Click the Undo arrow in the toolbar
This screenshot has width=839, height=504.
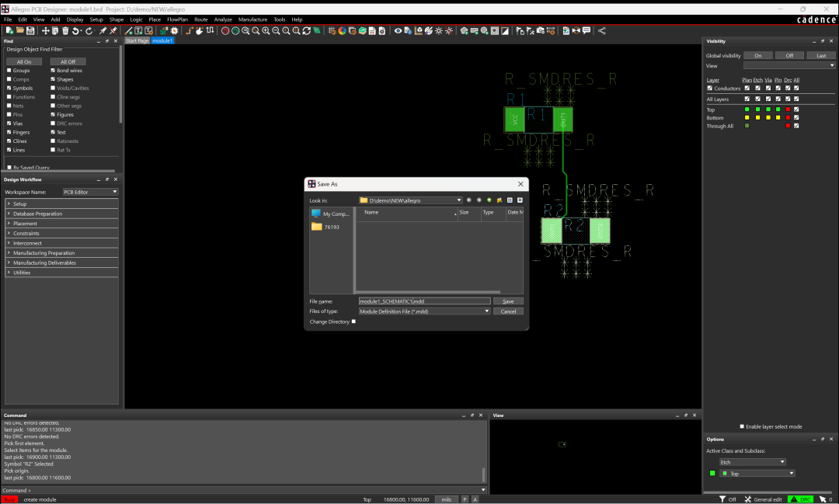[76, 30]
